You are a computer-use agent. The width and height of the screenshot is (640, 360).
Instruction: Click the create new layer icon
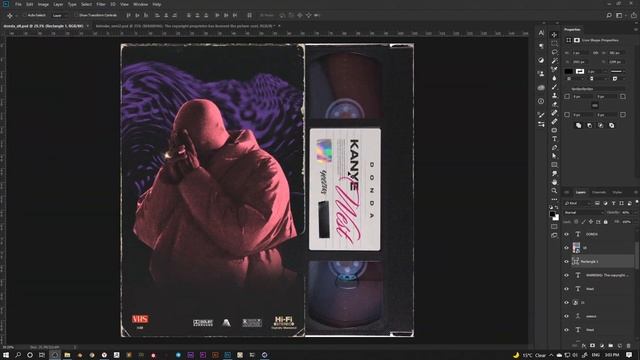pyautogui.click(x=620, y=346)
